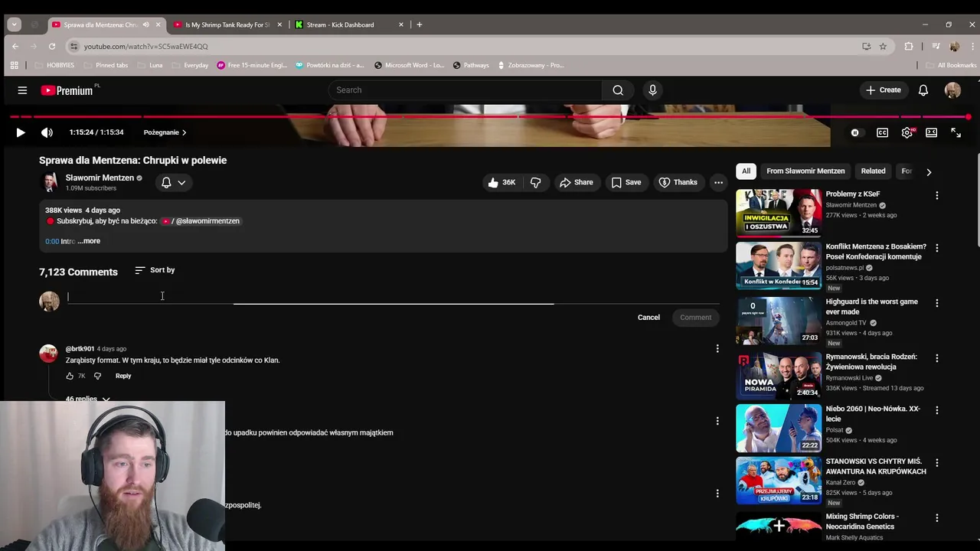
Task: Open the comments Sort by menu
Action: [x=155, y=270]
